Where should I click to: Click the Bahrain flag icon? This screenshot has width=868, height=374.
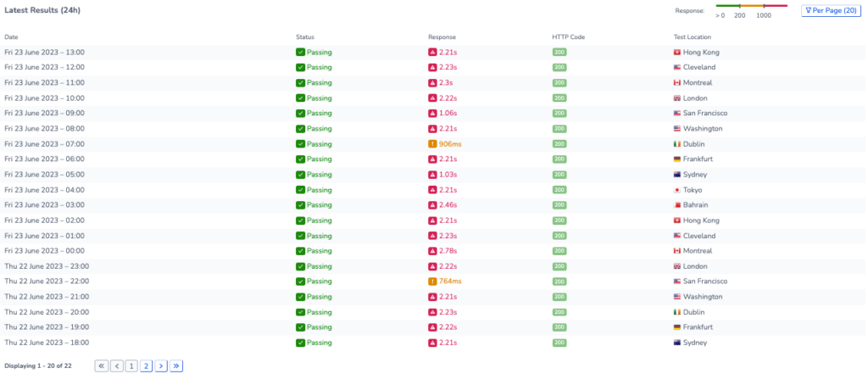(x=676, y=205)
